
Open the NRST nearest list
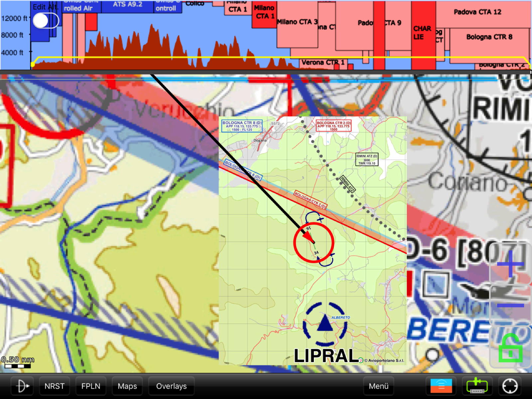pyautogui.click(x=55, y=386)
